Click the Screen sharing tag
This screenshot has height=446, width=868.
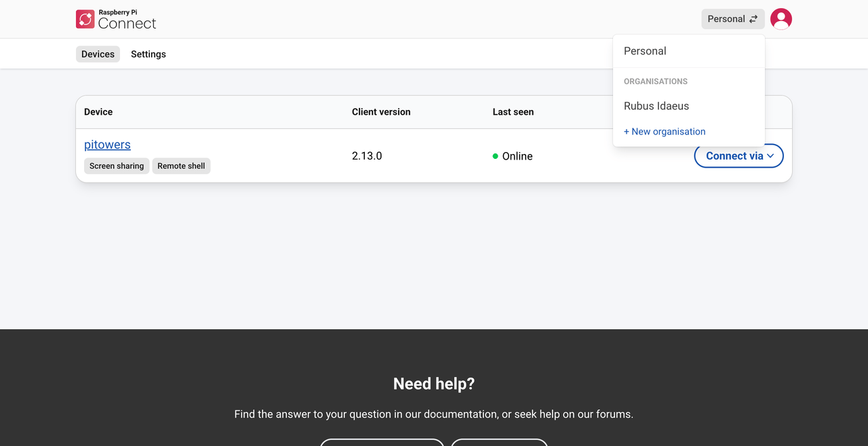(117, 166)
